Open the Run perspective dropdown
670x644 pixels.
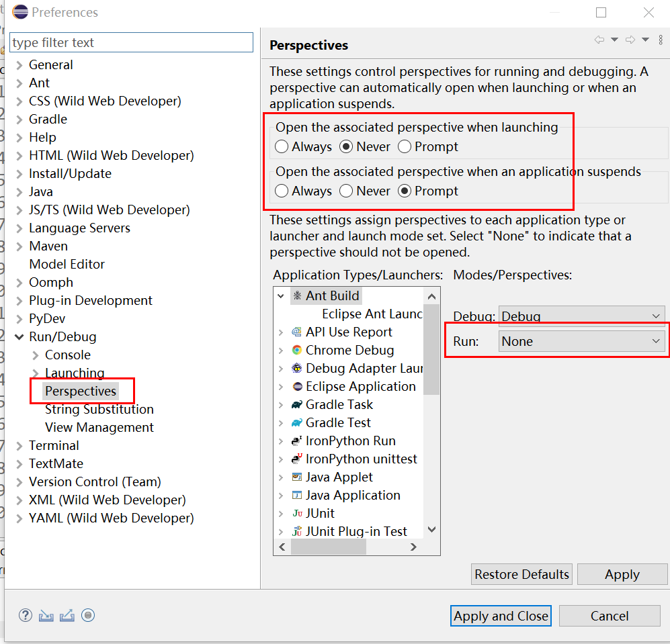(581, 341)
